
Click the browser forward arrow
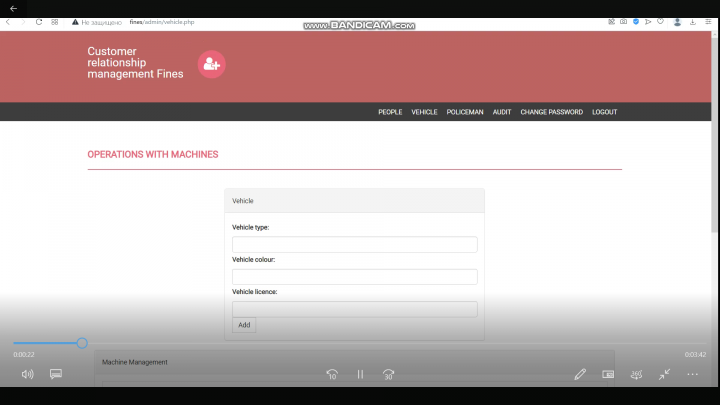(23, 22)
